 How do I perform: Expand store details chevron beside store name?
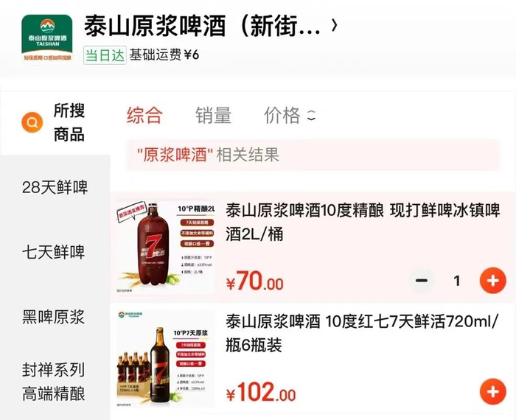tap(335, 25)
